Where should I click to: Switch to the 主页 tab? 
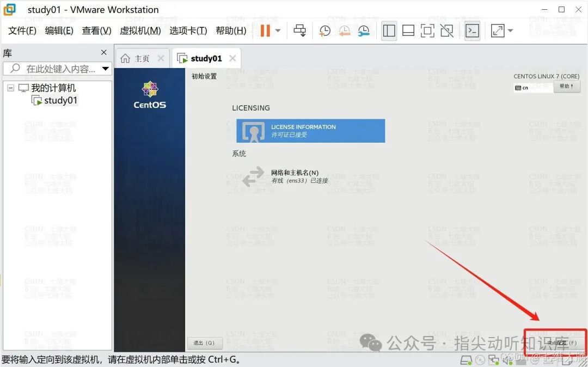[141, 58]
